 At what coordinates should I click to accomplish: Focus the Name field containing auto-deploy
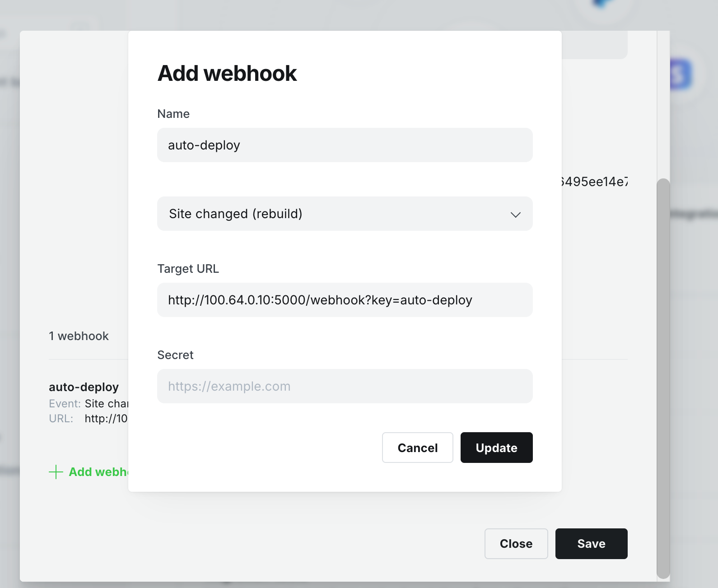345,145
